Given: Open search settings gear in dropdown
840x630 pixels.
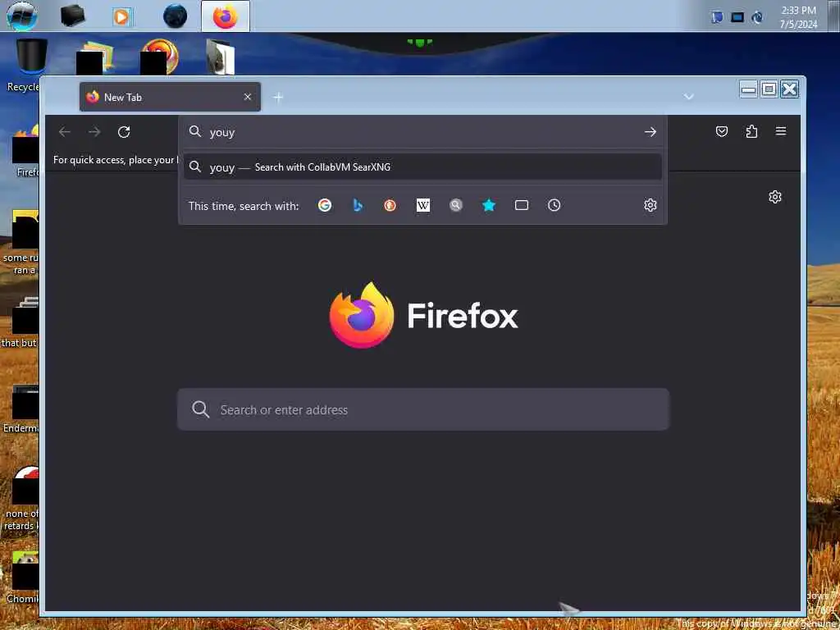Looking at the screenshot, I should [x=651, y=205].
